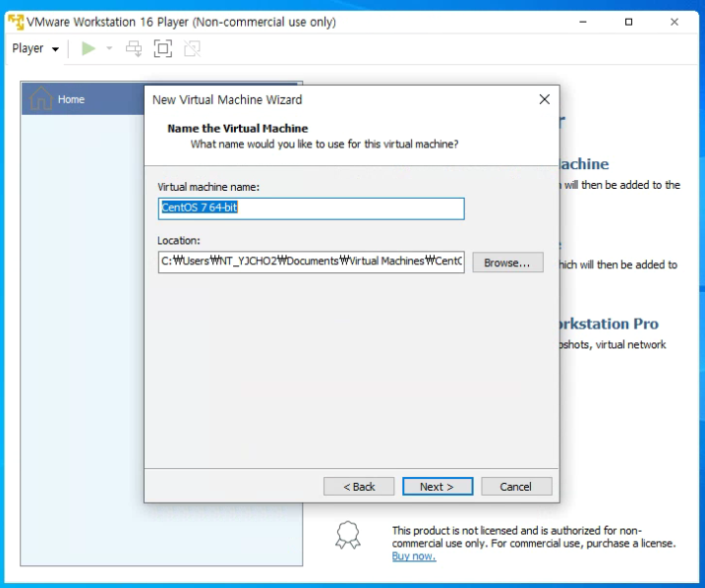The height and width of the screenshot is (588, 705).
Task: Click the 'Location:' label
Action: 179,241
